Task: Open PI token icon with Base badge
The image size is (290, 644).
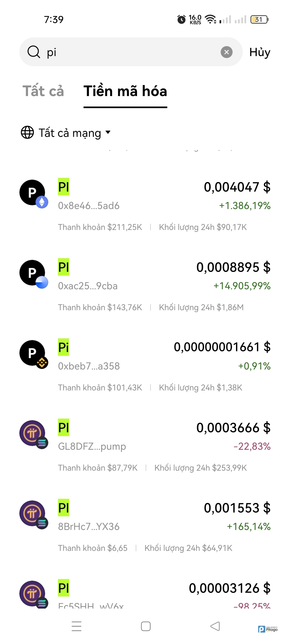Action: 33,273
